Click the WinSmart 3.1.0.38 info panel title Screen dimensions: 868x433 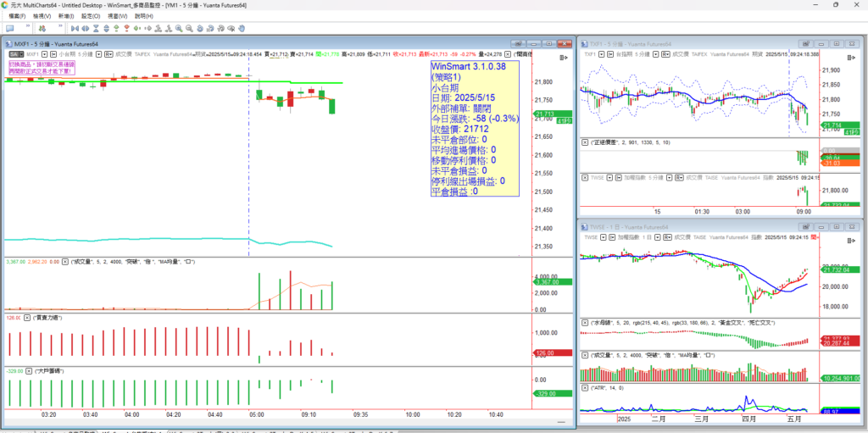tap(468, 66)
